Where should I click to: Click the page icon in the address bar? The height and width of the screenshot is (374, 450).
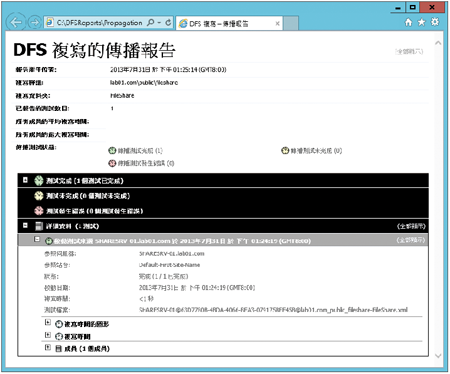pyautogui.click(x=50, y=23)
